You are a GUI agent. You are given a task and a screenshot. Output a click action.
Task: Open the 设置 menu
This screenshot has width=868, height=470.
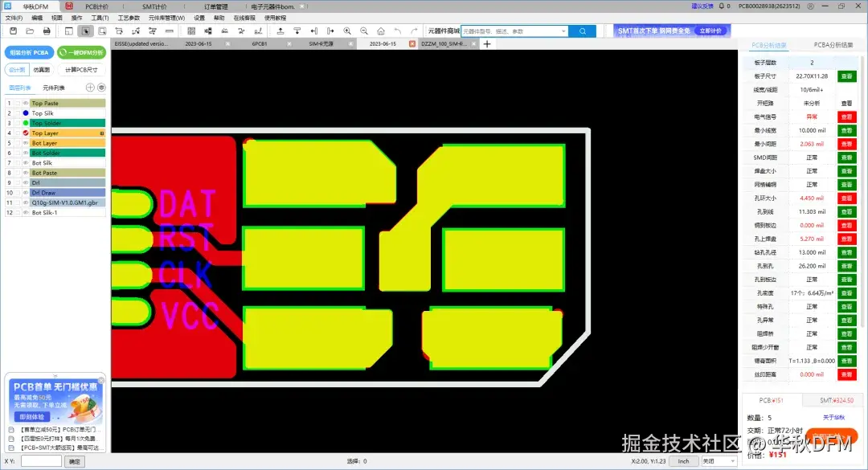[199, 18]
